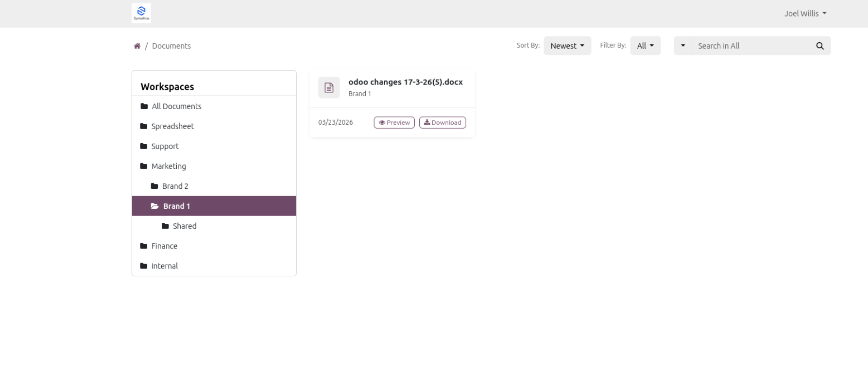Click the Documents breadcrumb text
This screenshot has height=384, width=868.
coord(171,46)
